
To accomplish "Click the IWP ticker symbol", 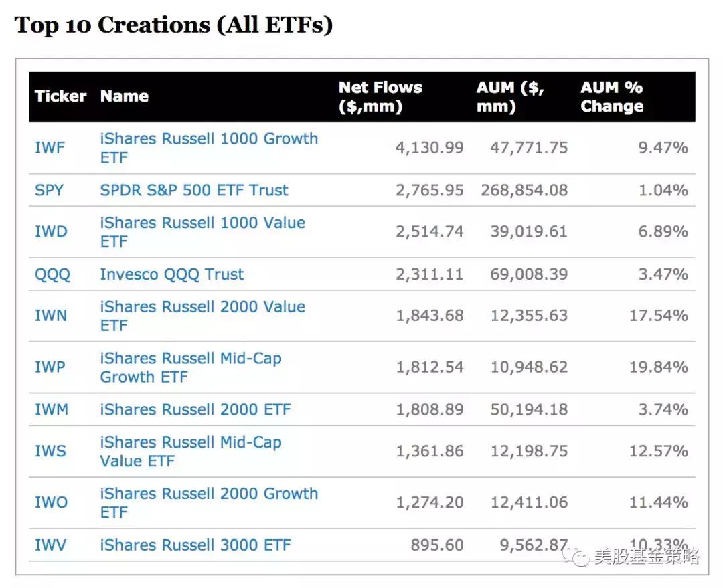I will [50, 367].
